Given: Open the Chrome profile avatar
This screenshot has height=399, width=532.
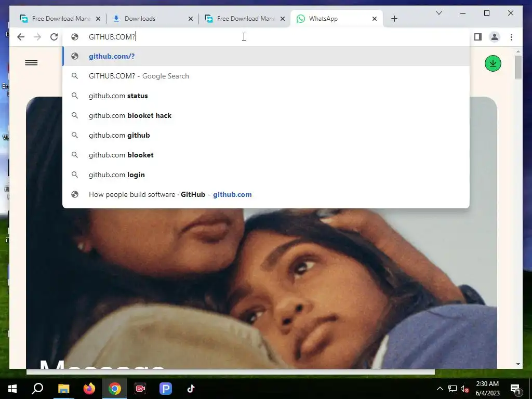Looking at the screenshot, I should click(495, 37).
